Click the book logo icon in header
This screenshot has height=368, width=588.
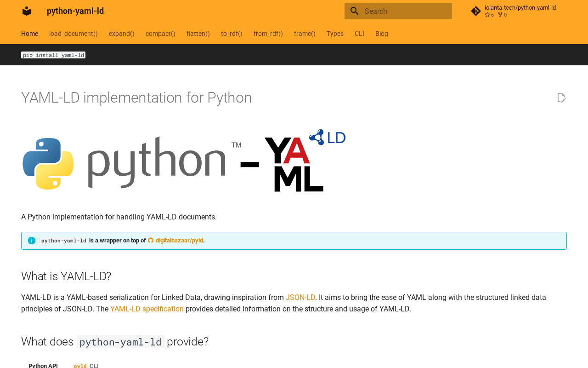[27, 11]
